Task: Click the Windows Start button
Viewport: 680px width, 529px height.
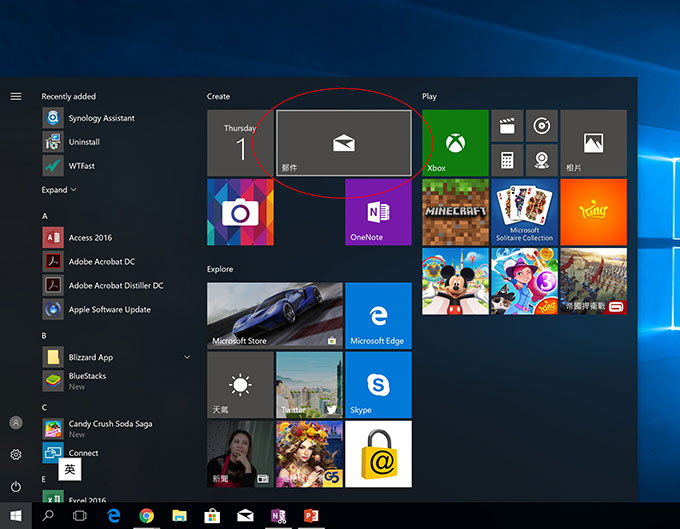Action: point(16,516)
